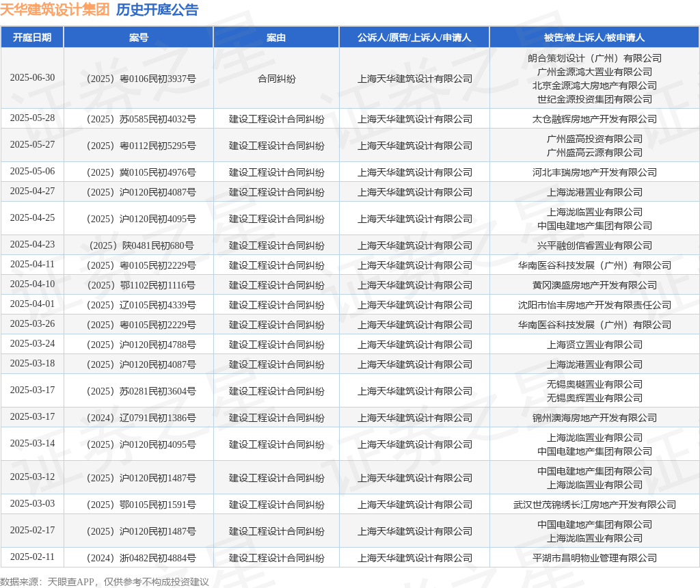Select defendant 朗合策划设计（广州）有限公司
The width and height of the screenshot is (700, 588).
coord(594,59)
